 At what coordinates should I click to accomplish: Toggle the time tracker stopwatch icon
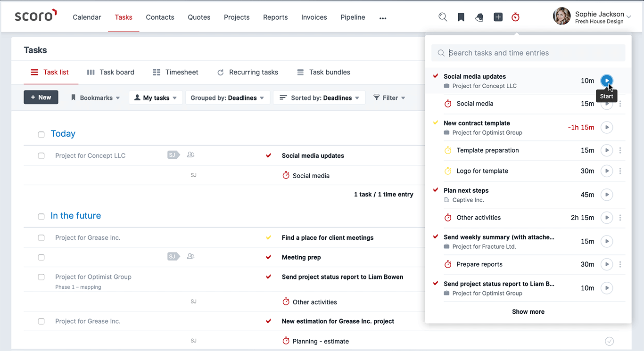[516, 17]
